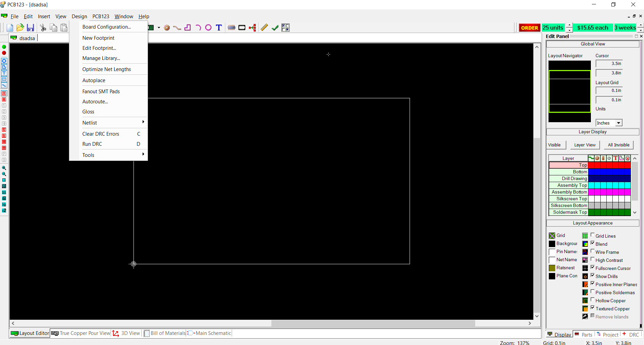The image size is (644, 345).
Task: Select the circle drawing tool
Action: point(209,28)
